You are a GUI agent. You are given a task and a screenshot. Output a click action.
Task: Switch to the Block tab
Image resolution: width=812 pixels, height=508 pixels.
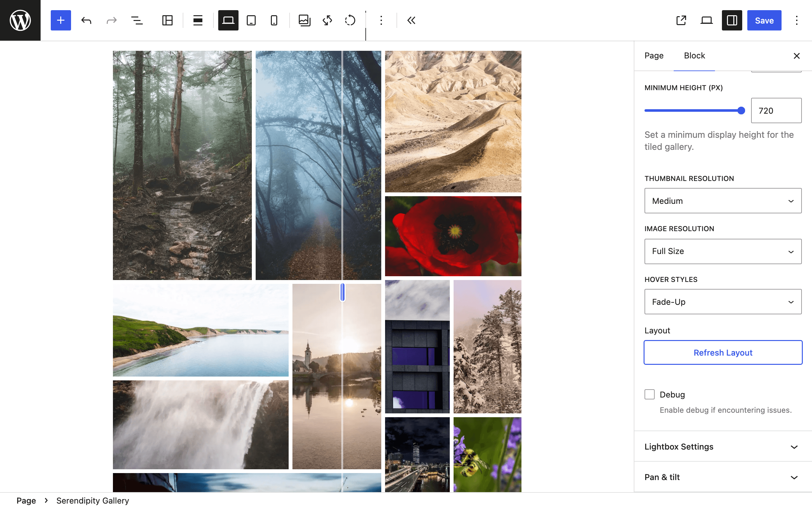coord(694,56)
